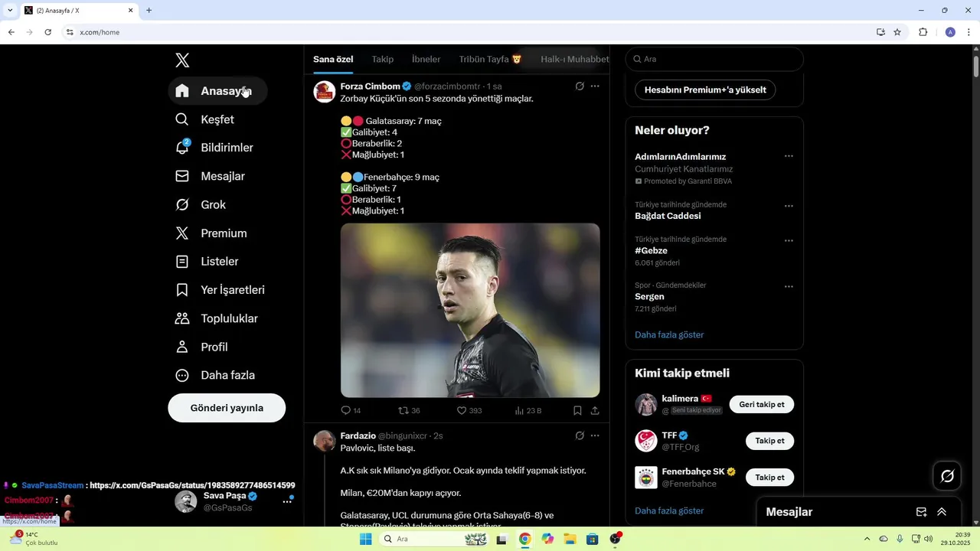This screenshot has height=551, width=980.
Task: Open the Chrome extensions puzzle icon
Action: point(923,32)
